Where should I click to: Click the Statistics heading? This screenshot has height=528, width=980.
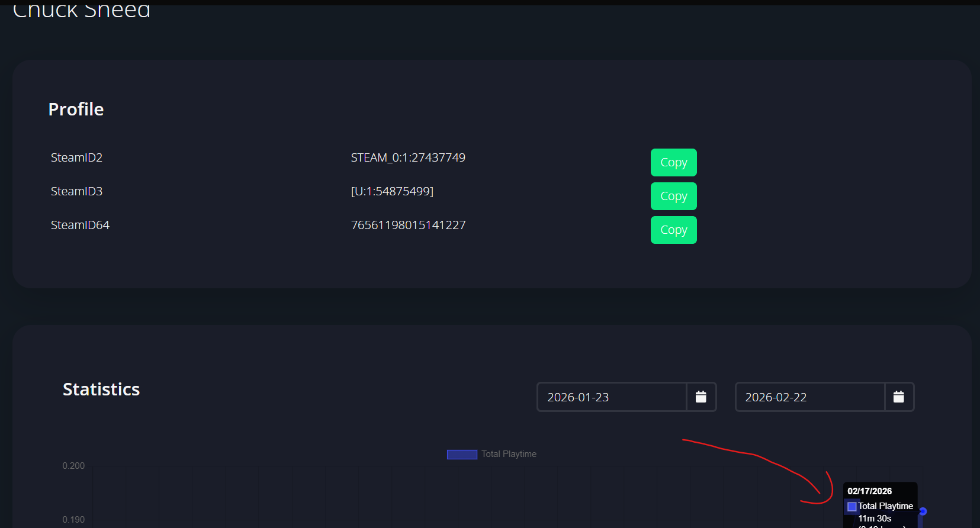(x=101, y=389)
